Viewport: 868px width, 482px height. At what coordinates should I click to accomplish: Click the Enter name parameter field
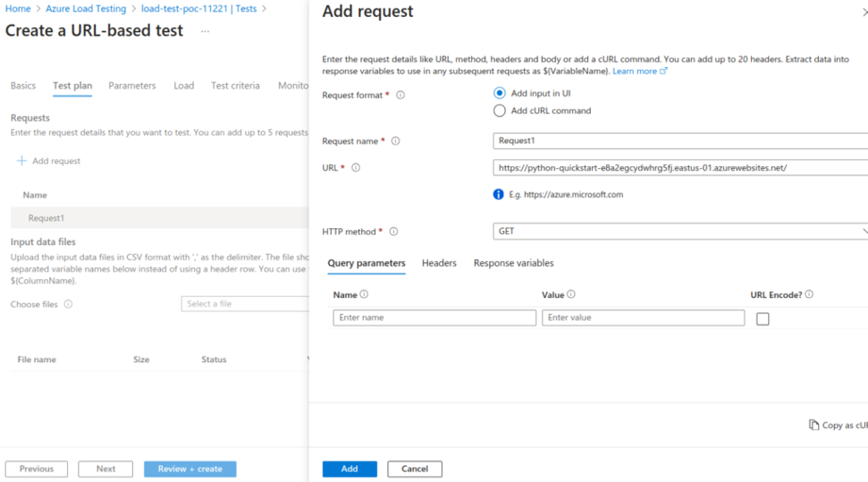point(434,318)
